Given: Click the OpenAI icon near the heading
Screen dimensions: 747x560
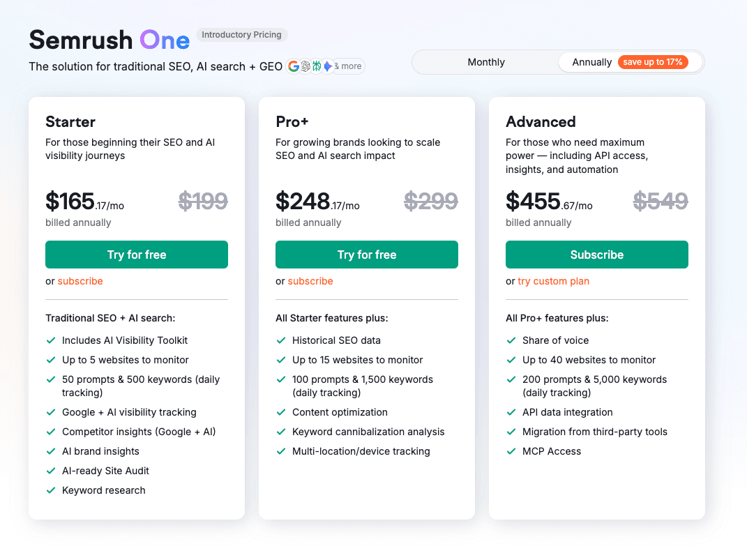Looking at the screenshot, I should pyautogui.click(x=305, y=66).
